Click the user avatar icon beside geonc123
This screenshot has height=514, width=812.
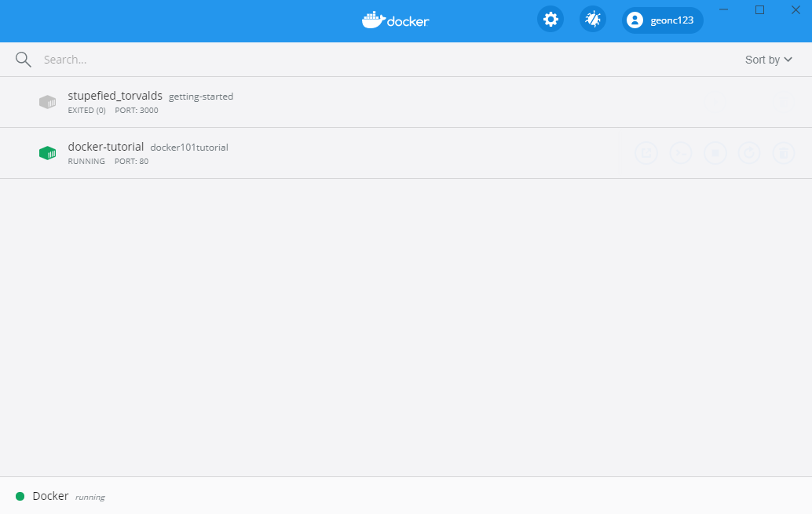point(635,20)
